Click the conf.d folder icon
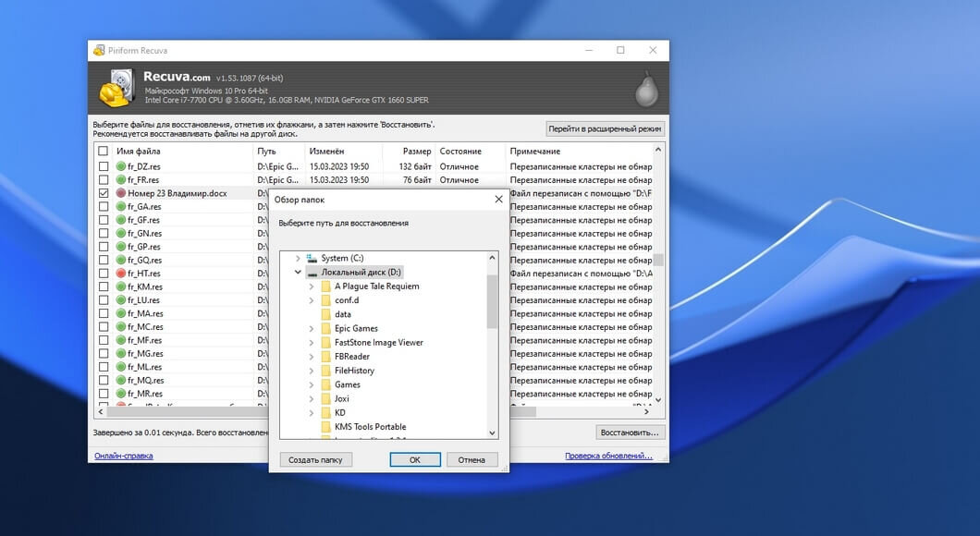This screenshot has width=980, height=536. (325, 300)
